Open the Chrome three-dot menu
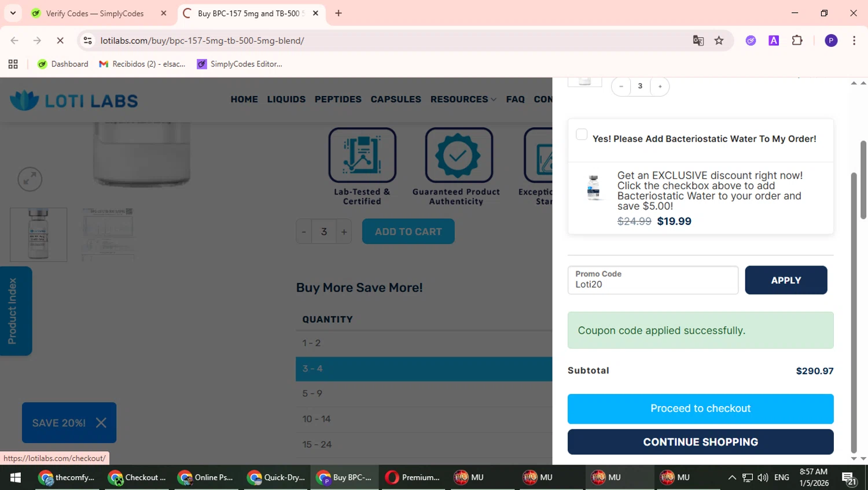 [x=854, y=40]
